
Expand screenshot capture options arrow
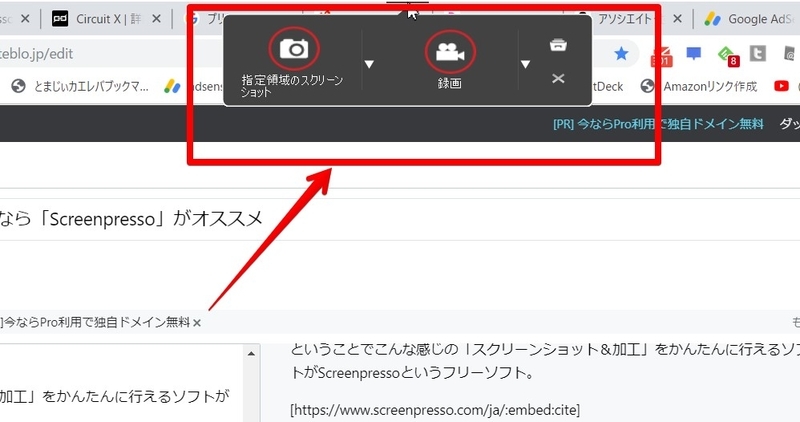click(x=369, y=64)
